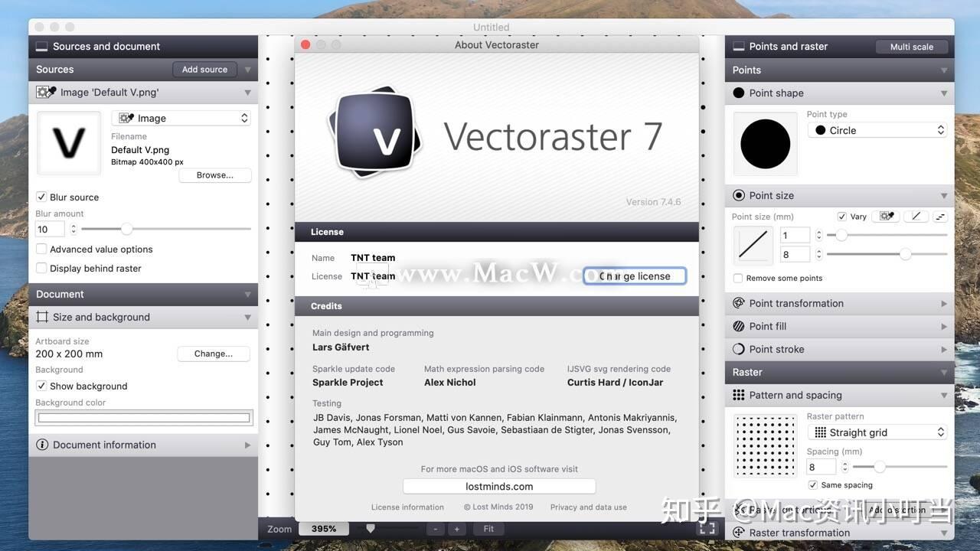The height and width of the screenshot is (551, 980).
Task: Disable the Blur source checkbox
Action: click(x=41, y=197)
